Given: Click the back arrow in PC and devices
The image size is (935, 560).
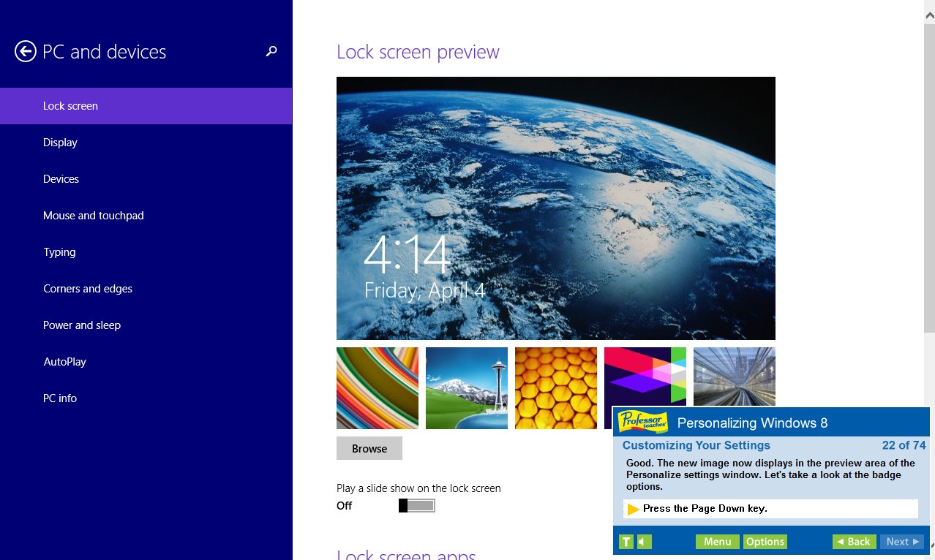Looking at the screenshot, I should tap(24, 51).
